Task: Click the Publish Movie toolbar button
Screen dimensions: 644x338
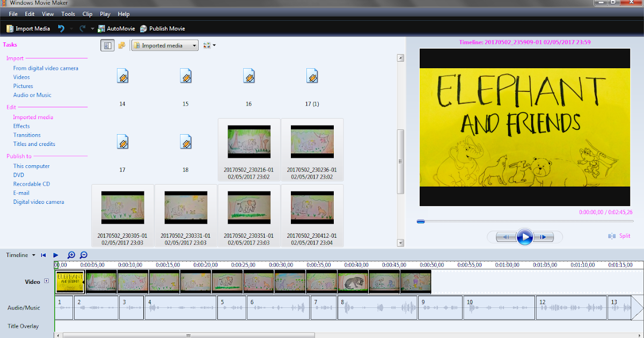Action: click(x=163, y=28)
